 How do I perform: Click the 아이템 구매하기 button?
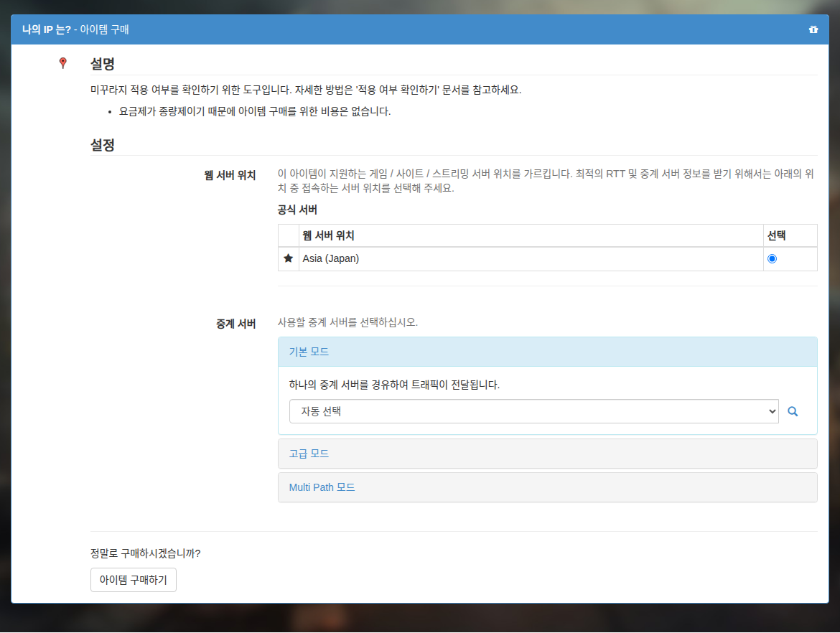(x=134, y=580)
